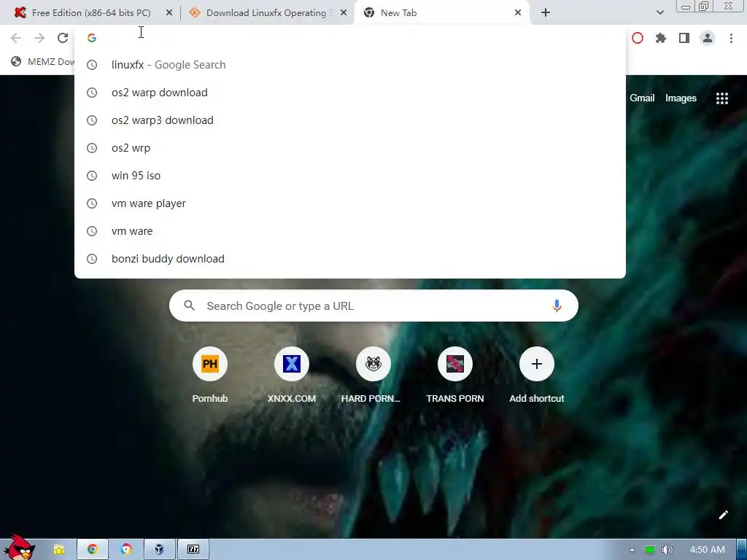The width and height of the screenshot is (747, 560).
Task: Click the red circle extension icon
Action: click(x=637, y=38)
